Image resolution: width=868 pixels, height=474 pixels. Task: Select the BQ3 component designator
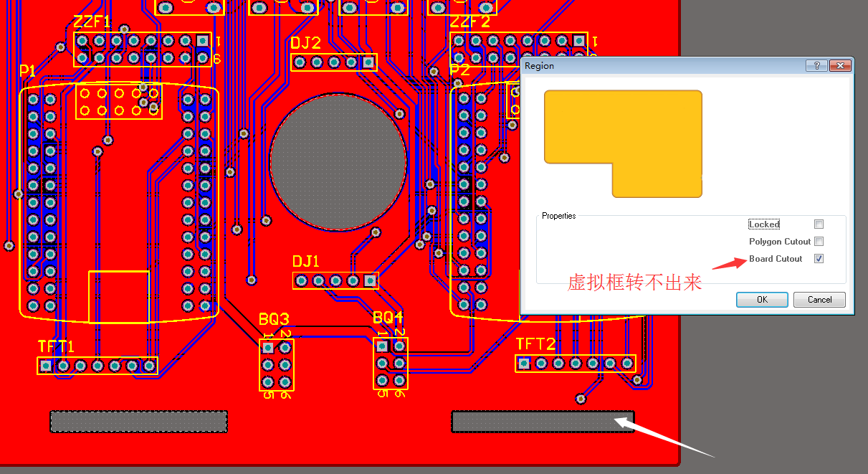(274, 319)
